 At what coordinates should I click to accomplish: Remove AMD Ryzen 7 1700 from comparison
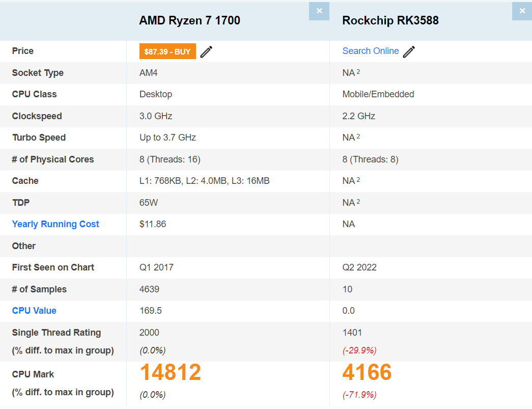click(319, 11)
